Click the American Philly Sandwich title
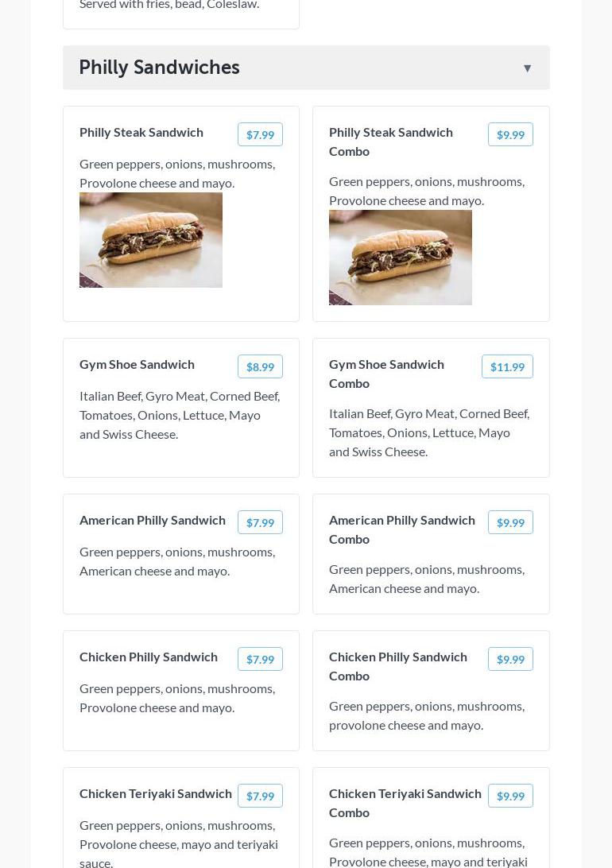612x868 pixels. click(x=153, y=520)
